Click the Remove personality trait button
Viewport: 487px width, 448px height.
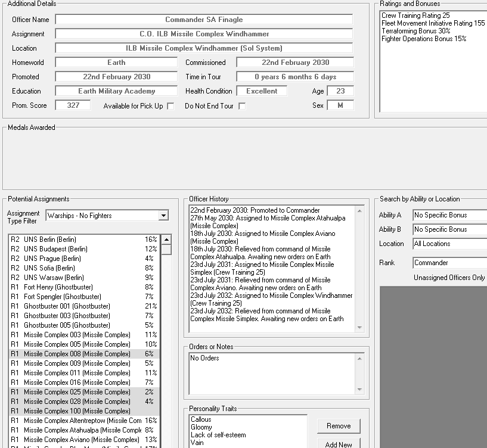[339, 426]
